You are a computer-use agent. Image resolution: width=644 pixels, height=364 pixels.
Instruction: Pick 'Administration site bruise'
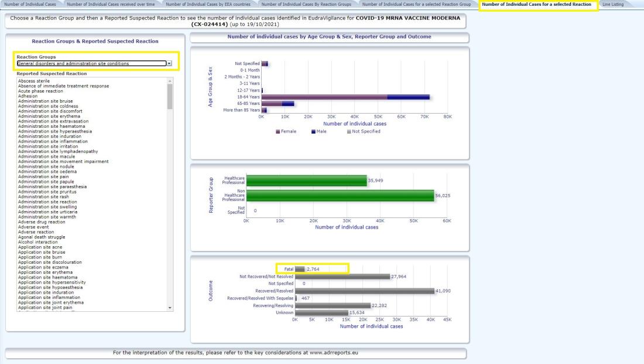click(45, 101)
